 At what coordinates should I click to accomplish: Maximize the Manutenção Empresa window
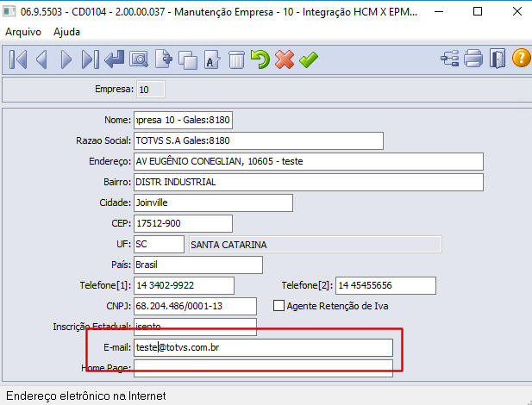pos(478,11)
